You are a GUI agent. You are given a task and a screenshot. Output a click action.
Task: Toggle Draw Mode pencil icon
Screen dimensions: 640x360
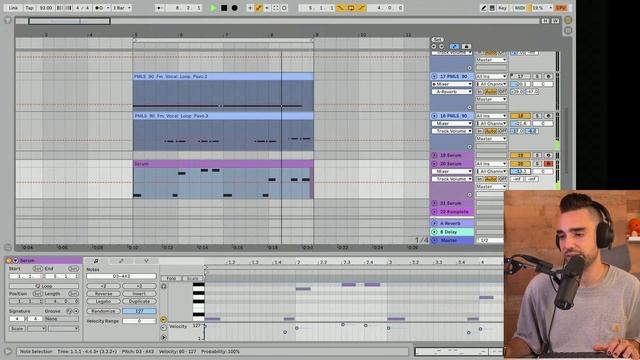[x=484, y=8]
